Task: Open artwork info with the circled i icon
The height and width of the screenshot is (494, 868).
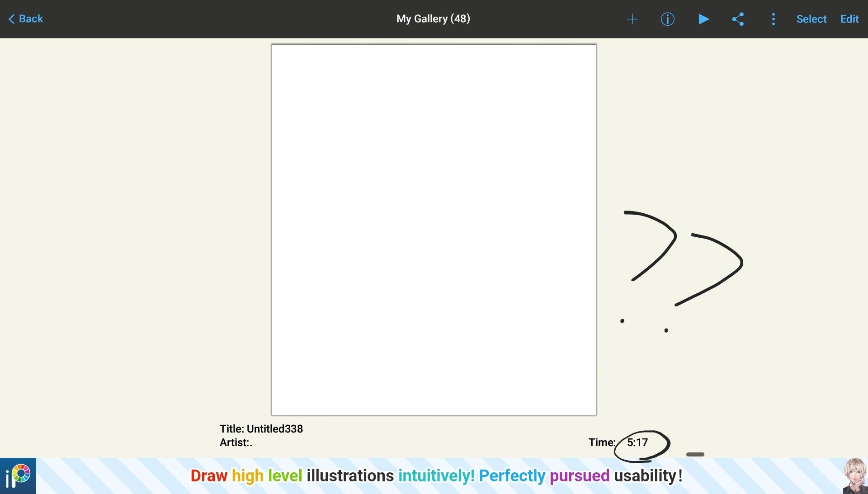Action: [667, 19]
